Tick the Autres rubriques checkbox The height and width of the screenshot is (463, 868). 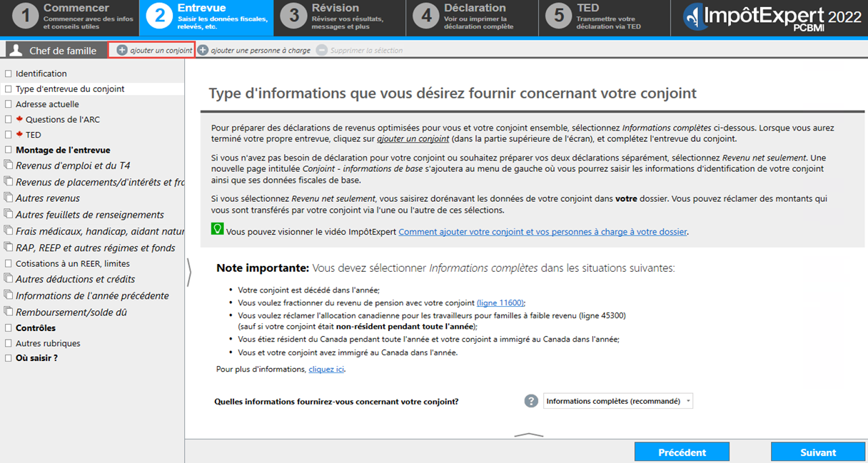[x=9, y=343]
